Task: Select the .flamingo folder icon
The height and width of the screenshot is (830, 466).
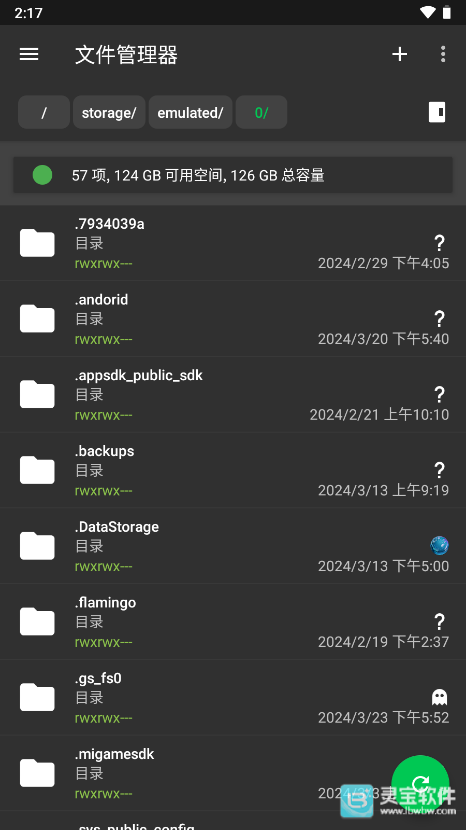Action: (x=37, y=621)
